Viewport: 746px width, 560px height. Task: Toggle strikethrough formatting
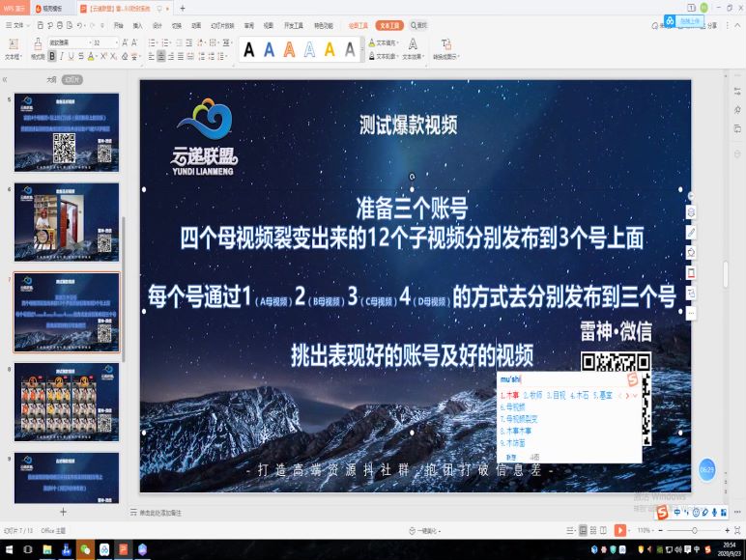[81, 56]
